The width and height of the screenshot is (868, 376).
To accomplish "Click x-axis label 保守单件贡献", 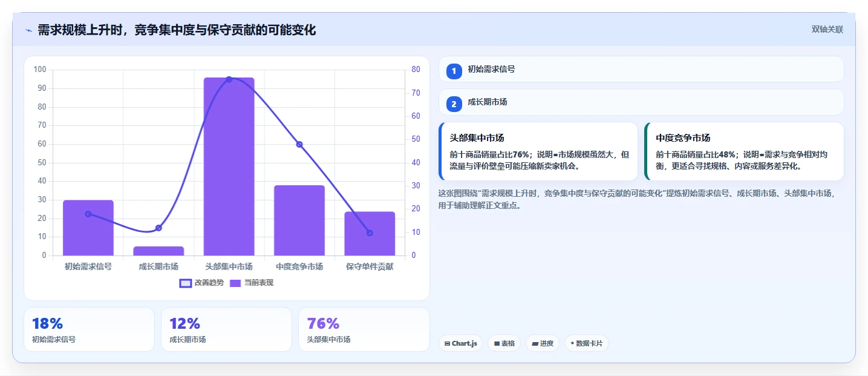I will 370,266.
